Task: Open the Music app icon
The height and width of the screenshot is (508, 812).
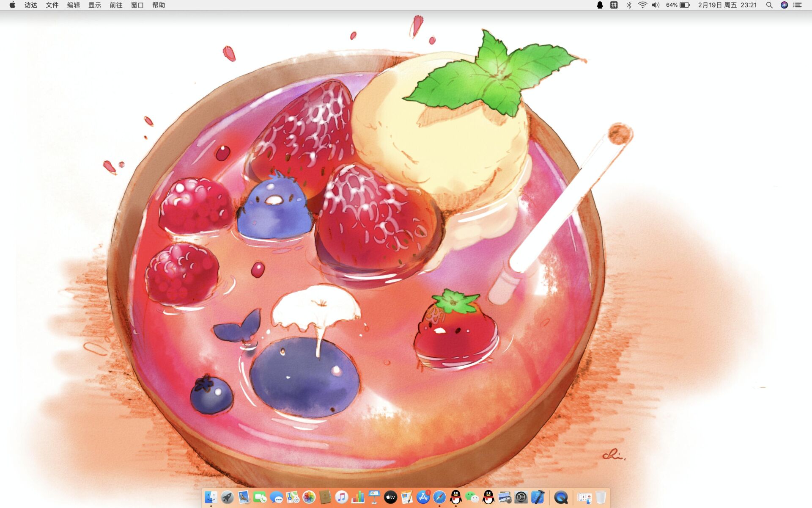Action: [342, 497]
